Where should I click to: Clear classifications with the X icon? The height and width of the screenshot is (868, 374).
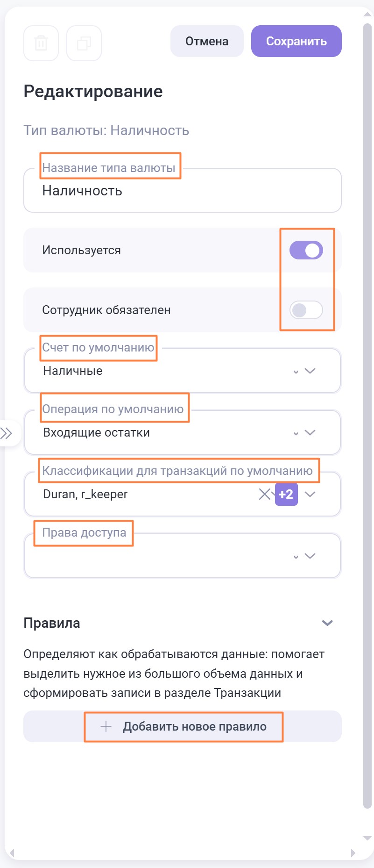pyautogui.click(x=264, y=494)
